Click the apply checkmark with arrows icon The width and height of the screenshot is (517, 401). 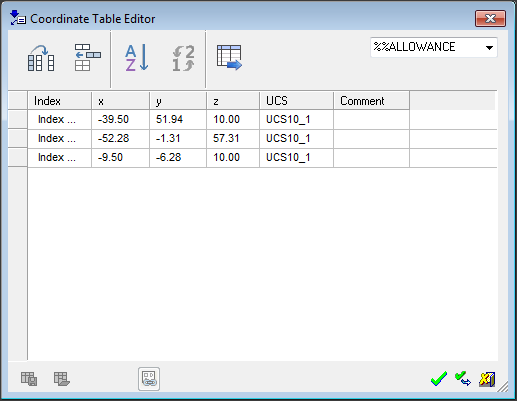pyautogui.click(x=463, y=379)
